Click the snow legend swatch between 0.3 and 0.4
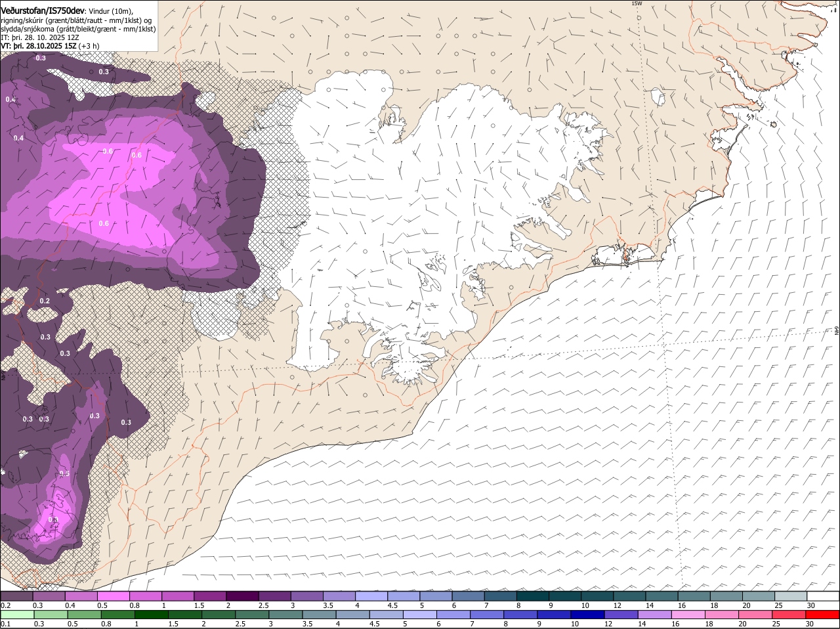 tap(49, 596)
